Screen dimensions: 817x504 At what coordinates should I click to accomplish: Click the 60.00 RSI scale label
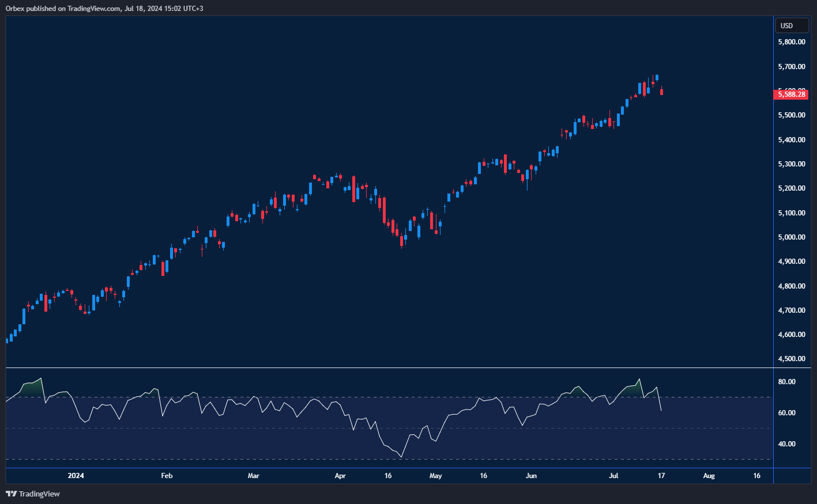[787, 413]
